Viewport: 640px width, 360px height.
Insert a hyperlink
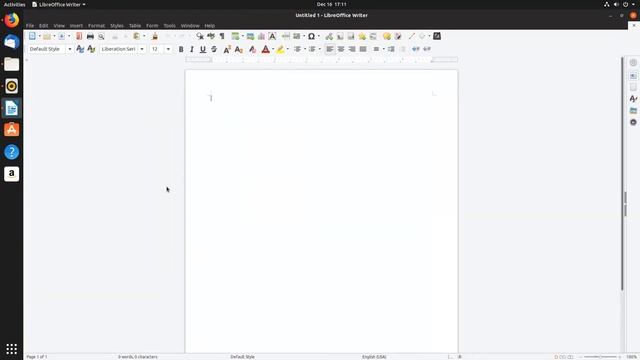pos(329,36)
